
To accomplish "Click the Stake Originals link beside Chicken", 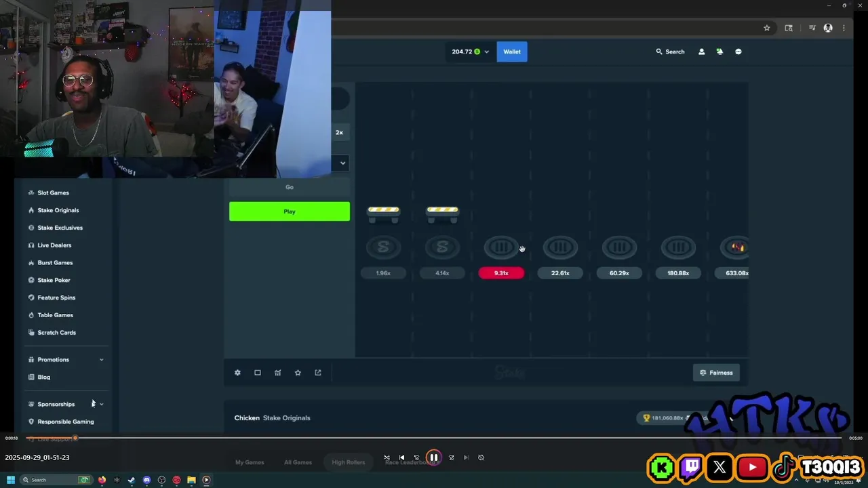I will click(286, 418).
